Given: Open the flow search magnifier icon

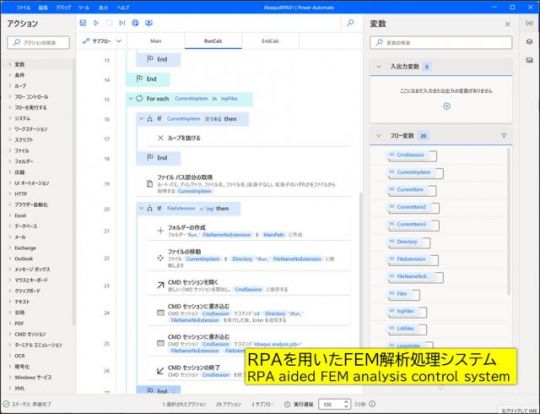Looking at the screenshot, I should point(350,23).
